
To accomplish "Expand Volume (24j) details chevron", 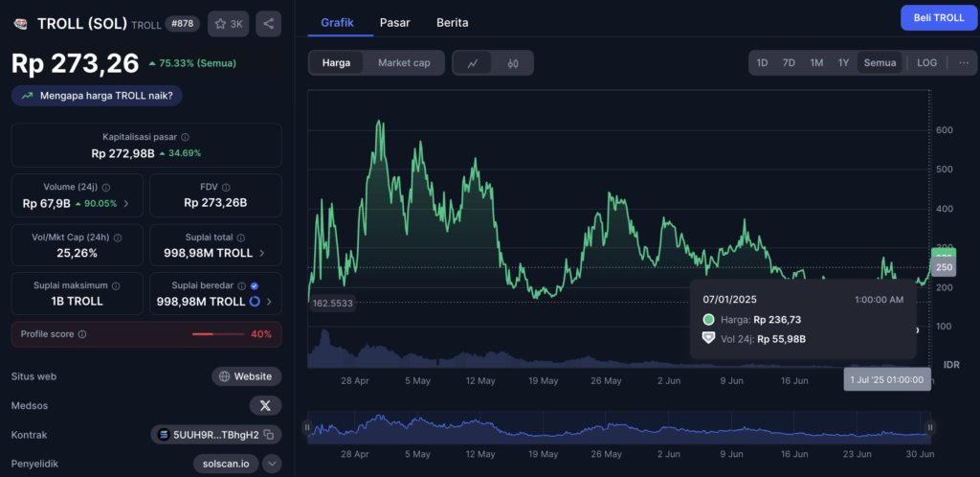I will tap(127, 203).
